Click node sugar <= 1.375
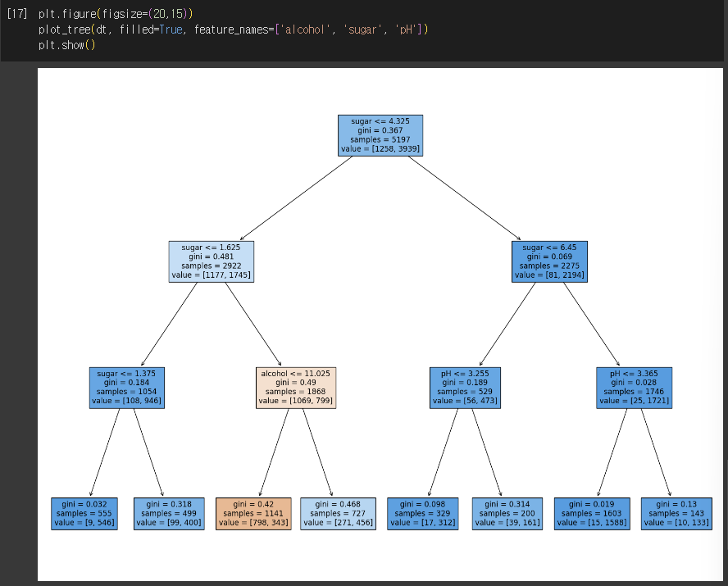The width and height of the screenshot is (728, 586). (x=127, y=388)
